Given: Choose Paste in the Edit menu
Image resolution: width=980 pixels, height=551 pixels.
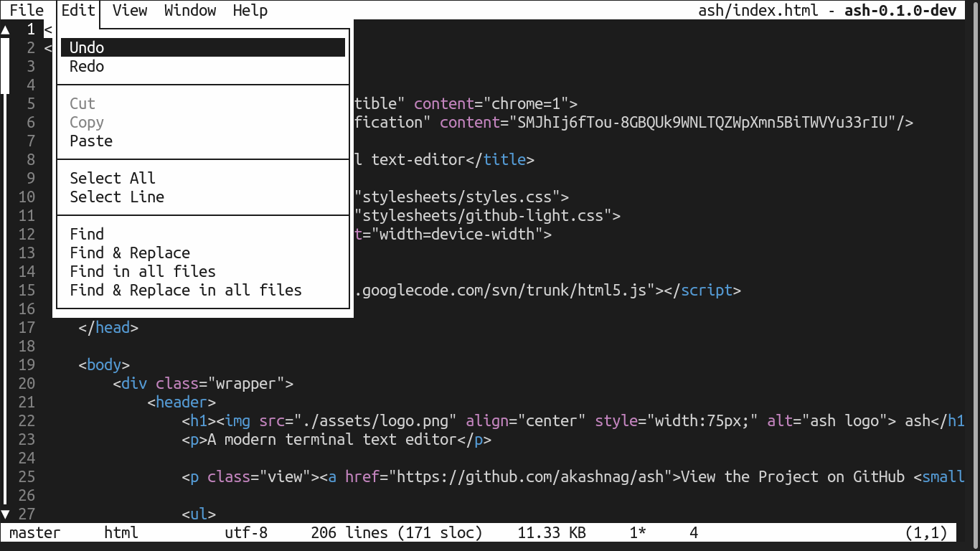Looking at the screenshot, I should point(90,141).
